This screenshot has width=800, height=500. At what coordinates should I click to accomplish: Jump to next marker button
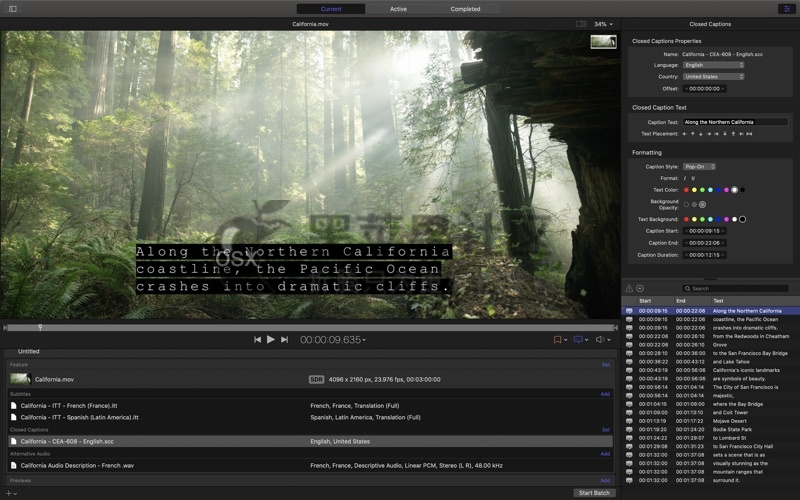(285, 340)
